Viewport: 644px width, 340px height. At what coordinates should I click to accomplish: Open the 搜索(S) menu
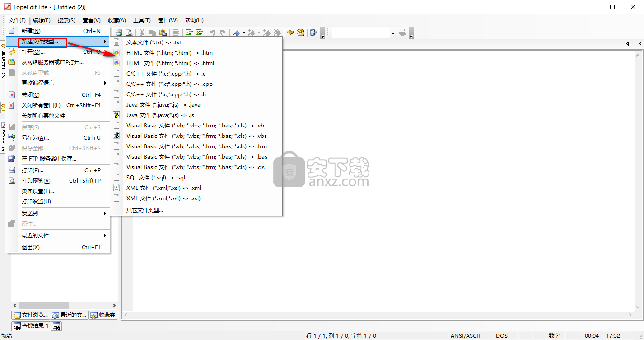(66, 20)
